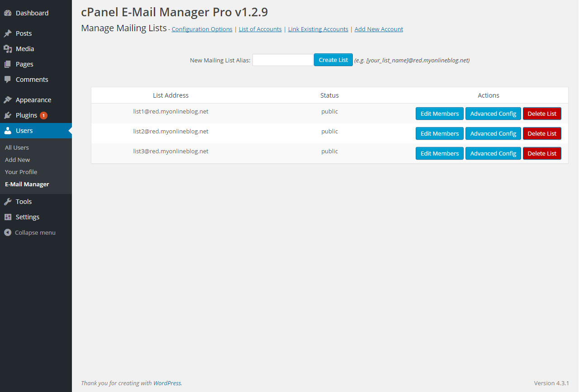Click the Posts pushpin icon
579x392 pixels.
(x=8, y=33)
